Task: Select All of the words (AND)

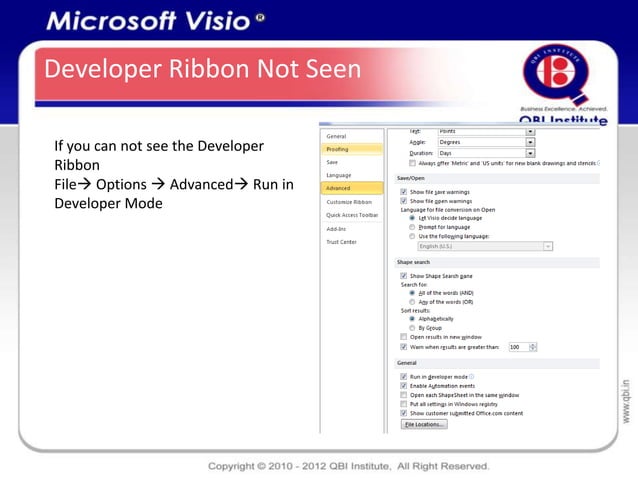Action: 412,293
